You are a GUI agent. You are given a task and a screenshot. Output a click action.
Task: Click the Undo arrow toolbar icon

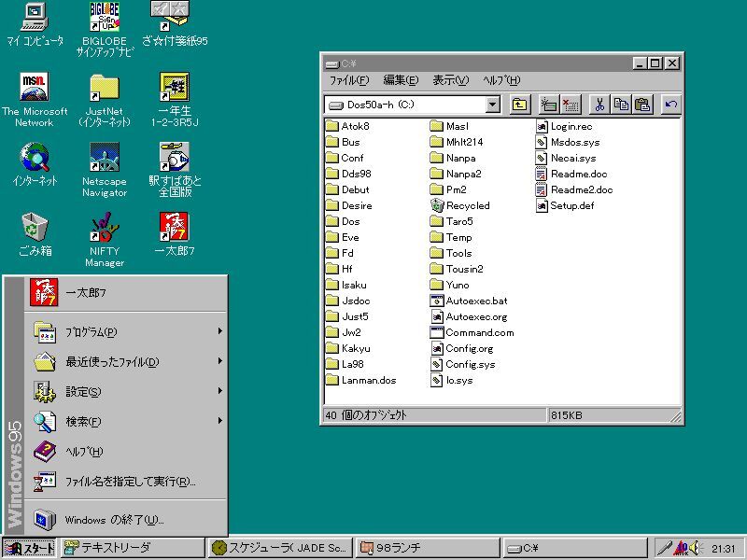(x=671, y=105)
